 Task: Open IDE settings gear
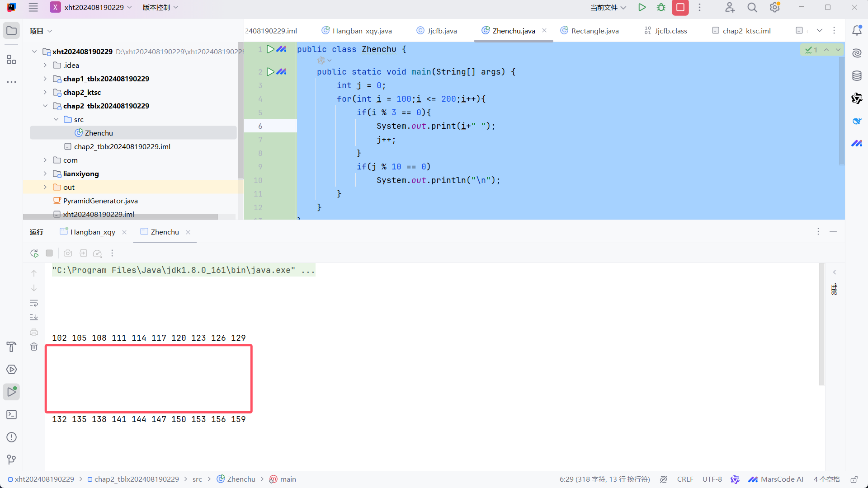(775, 7)
